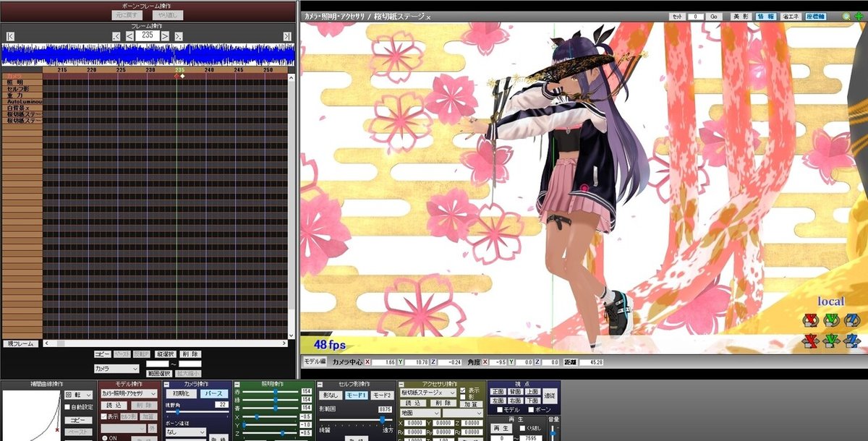
Task: Click the timeline horizontal scrollbar
Action: tap(165, 343)
